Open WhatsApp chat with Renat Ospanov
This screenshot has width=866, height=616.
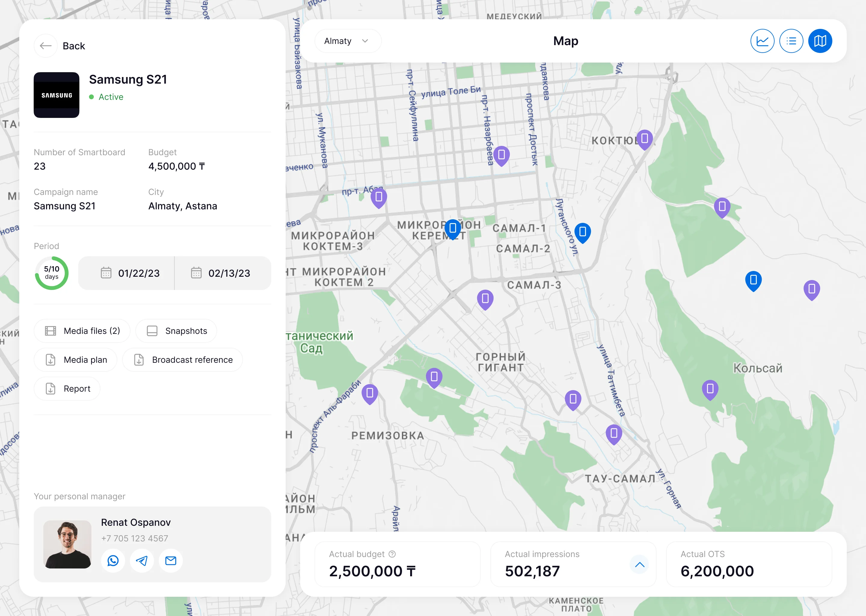coord(113,560)
